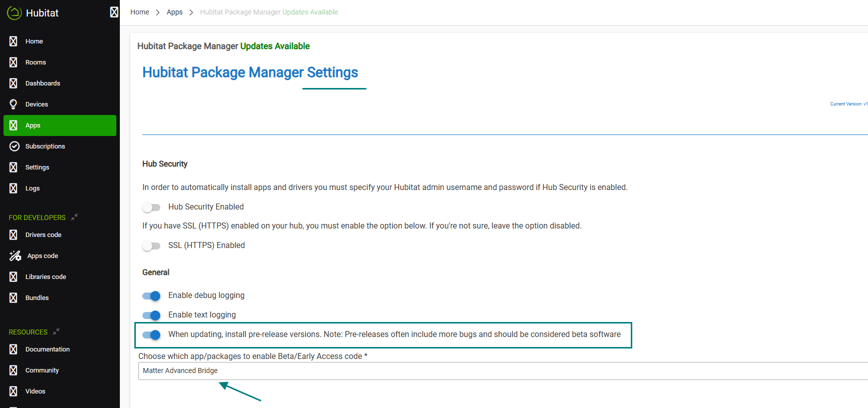
Task: Click the Hubitat logo icon
Action: (x=14, y=13)
